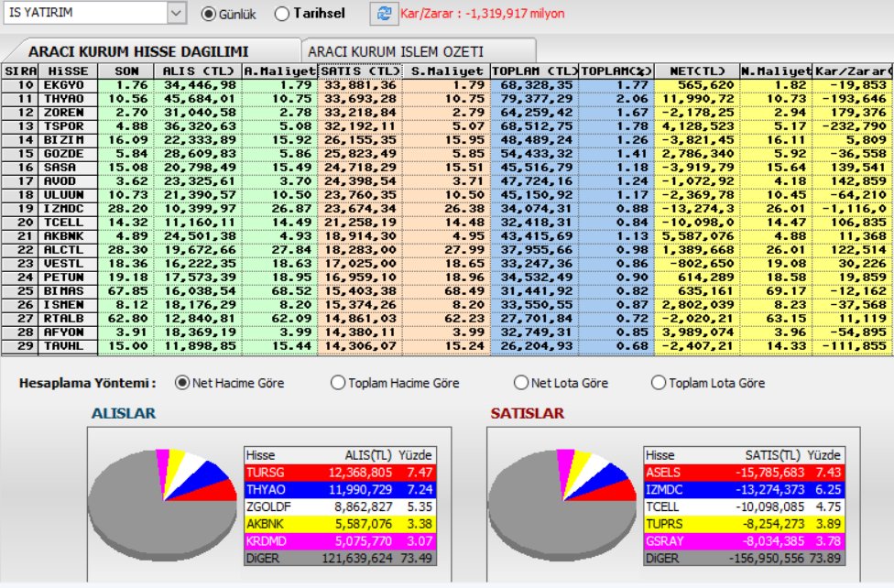
Task: Select the ZOREN stock row
Action: 447,113
